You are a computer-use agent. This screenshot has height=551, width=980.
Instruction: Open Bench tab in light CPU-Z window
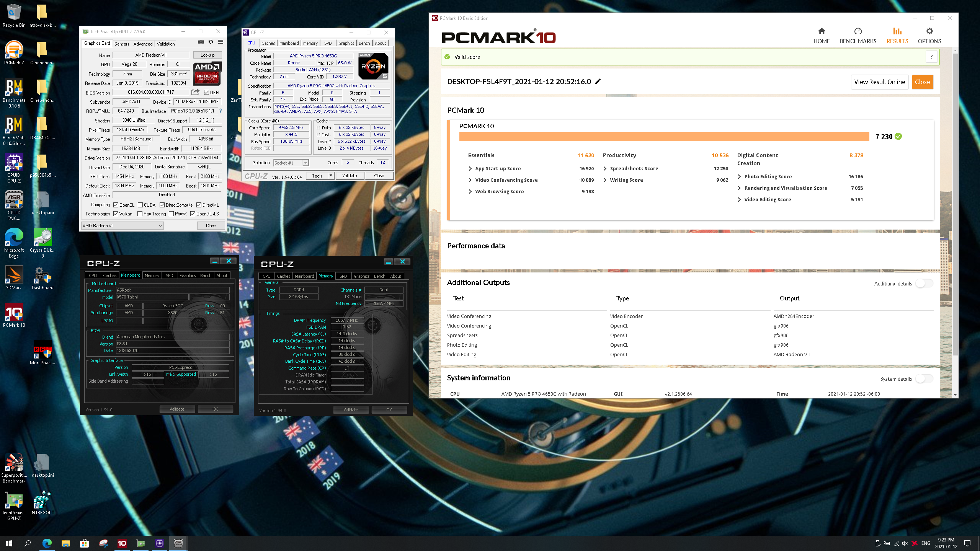click(364, 43)
